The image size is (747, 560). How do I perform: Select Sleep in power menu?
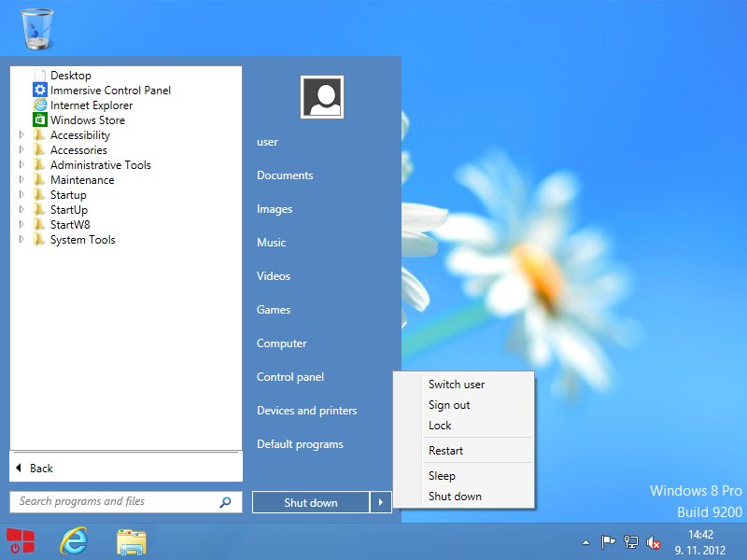pyautogui.click(x=442, y=476)
